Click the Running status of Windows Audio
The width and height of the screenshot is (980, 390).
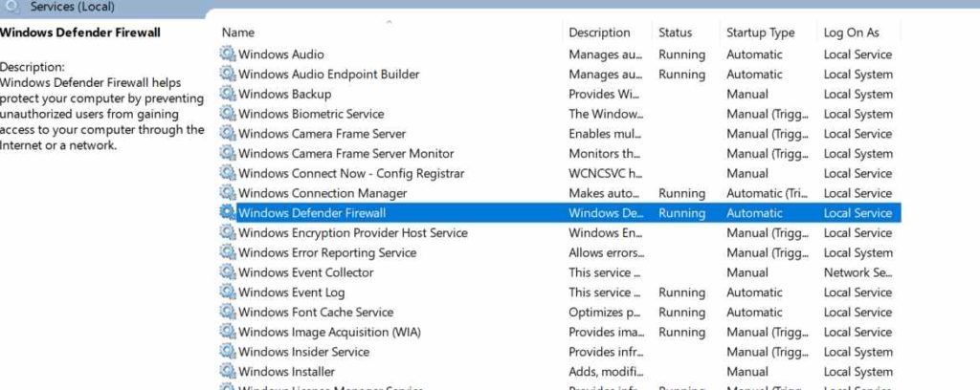681,54
